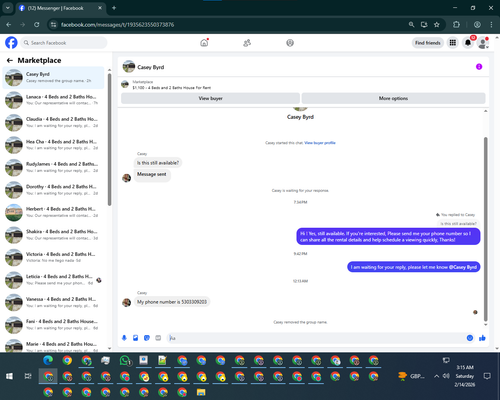Viewport: 500px width, 400px height.
Task: Open File Explorer from taskbar
Action: (x=201, y=392)
